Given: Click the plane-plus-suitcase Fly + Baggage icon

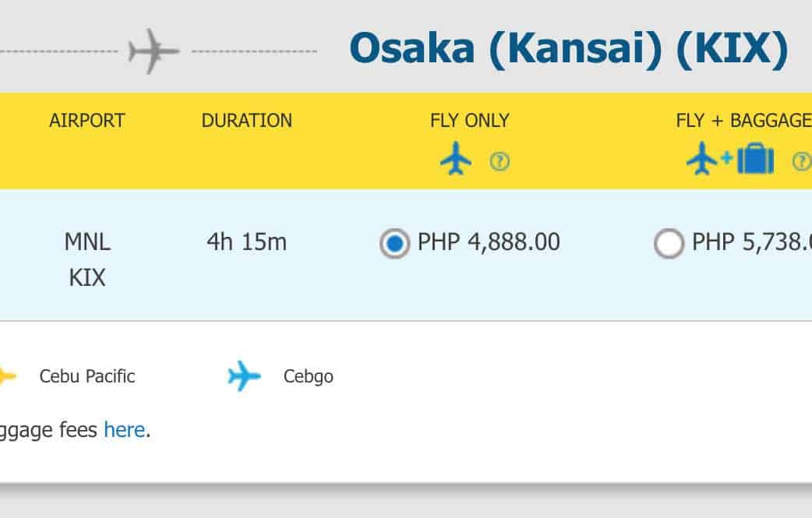Looking at the screenshot, I should pyautogui.click(x=730, y=160).
